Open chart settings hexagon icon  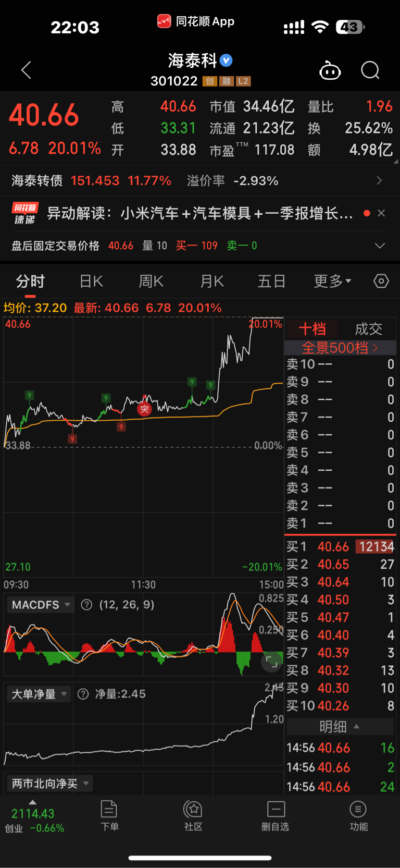point(381,281)
